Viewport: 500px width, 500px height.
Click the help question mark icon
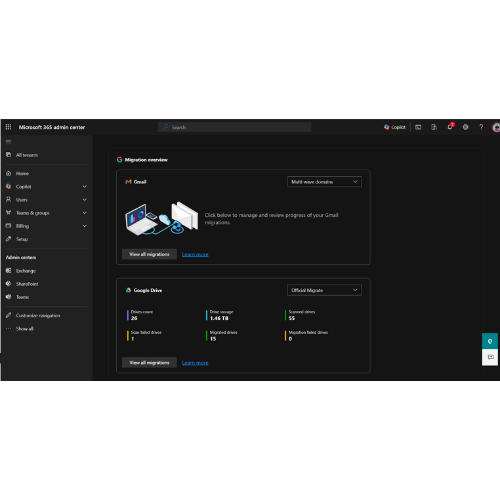pyautogui.click(x=481, y=127)
